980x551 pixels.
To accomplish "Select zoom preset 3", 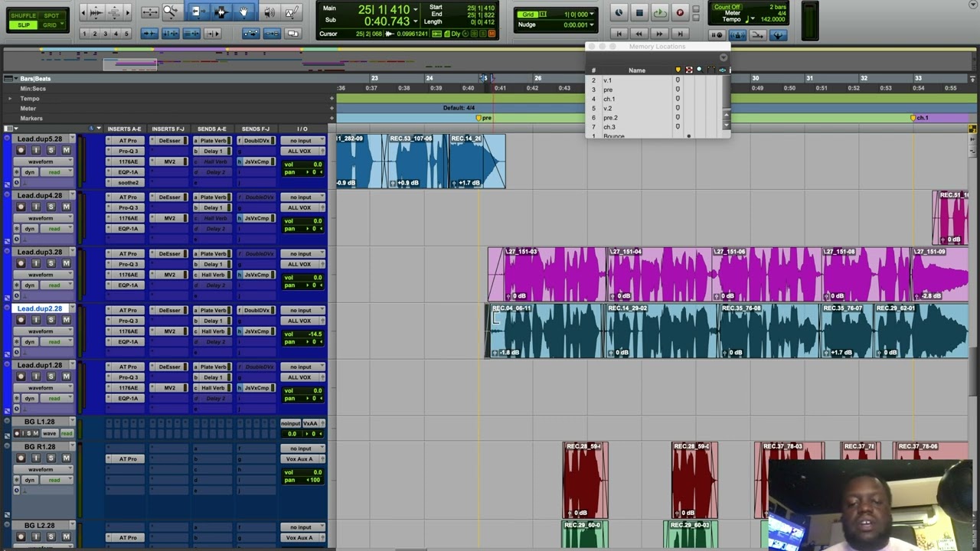I will click(x=106, y=34).
